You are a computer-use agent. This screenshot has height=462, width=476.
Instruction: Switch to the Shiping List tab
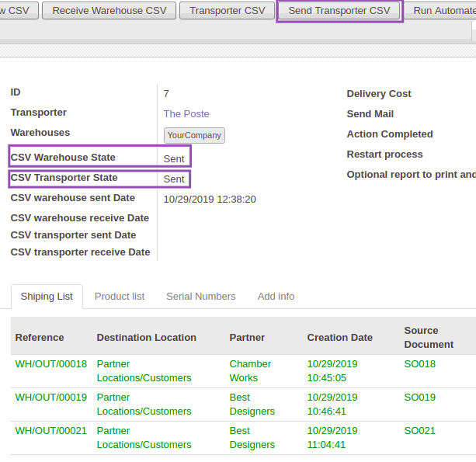(47, 297)
